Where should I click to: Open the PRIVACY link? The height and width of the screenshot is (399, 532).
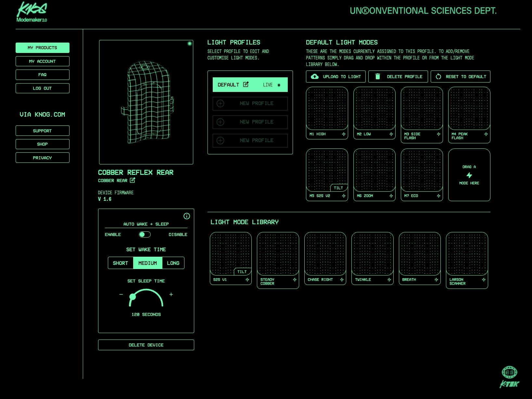pyautogui.click(x=43, y=158)
